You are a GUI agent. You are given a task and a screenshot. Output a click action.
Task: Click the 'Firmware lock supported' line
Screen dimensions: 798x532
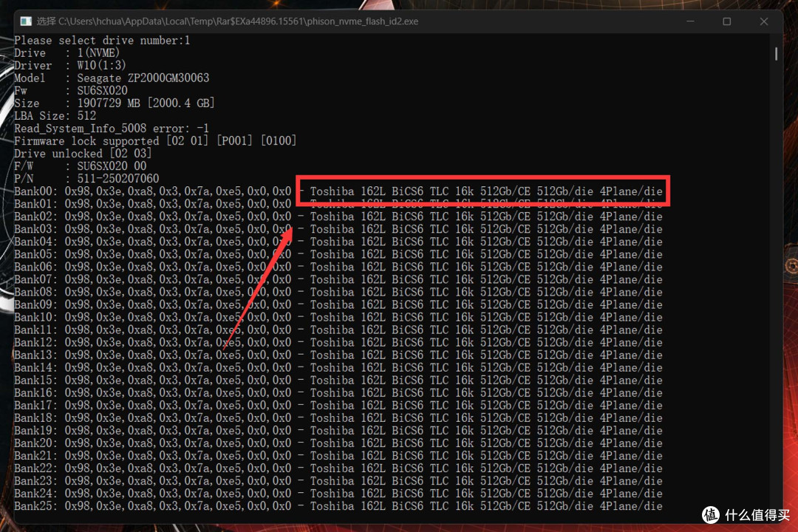point(155,141)
